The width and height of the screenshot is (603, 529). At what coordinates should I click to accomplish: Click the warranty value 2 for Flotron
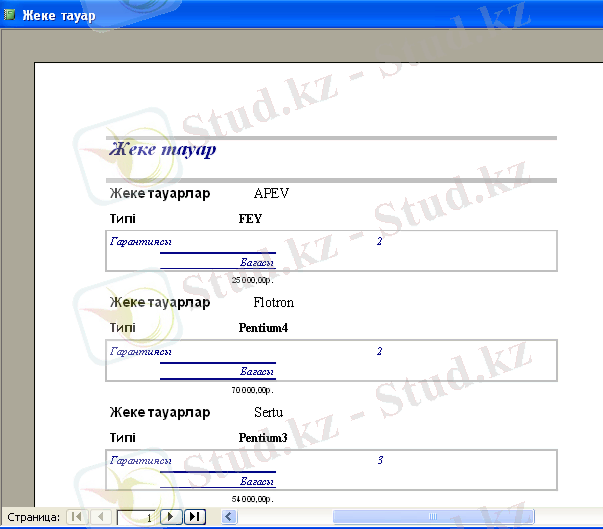click(379, 351)
